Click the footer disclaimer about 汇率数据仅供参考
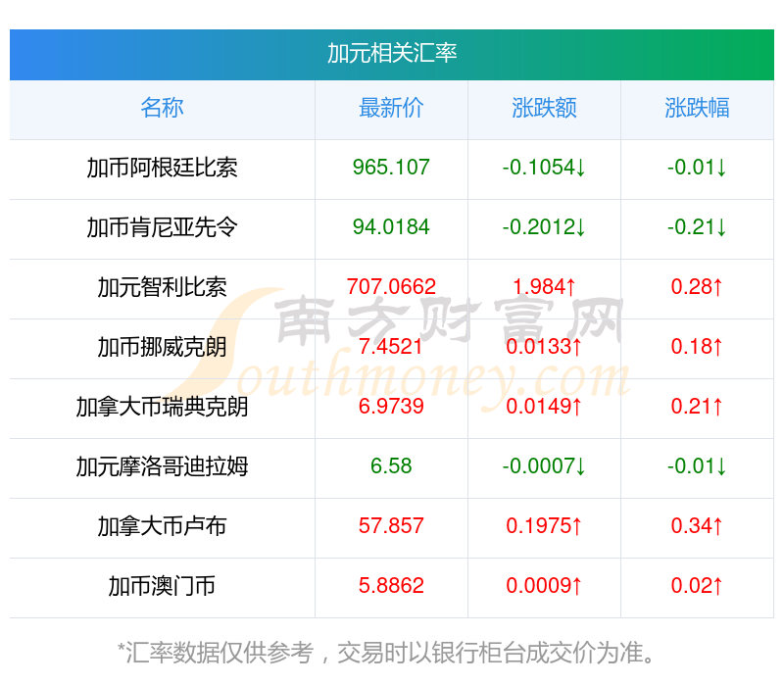The width and height of the screenshot is (784, 684). (x=386, y=653)
